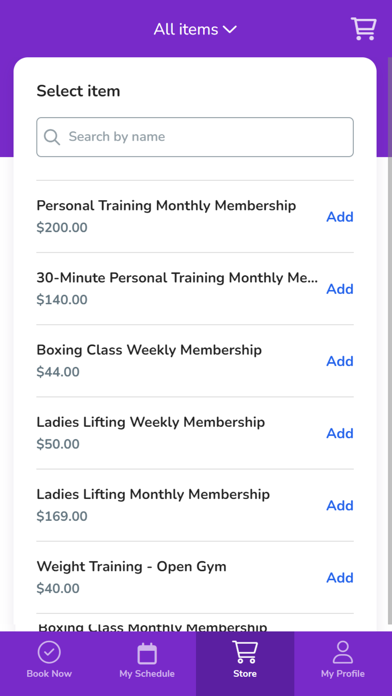Image resolution: width=392 pixels, height=696 pixels.
Task: Add Personal Training Monthly Membership
Action: 340,217
